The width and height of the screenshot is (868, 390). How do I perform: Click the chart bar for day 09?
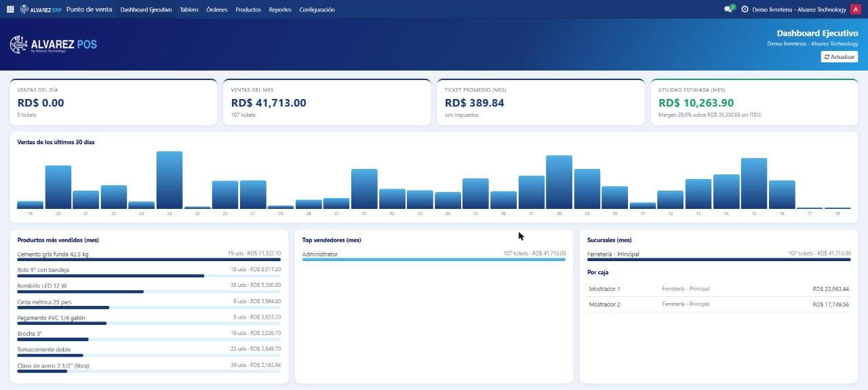click(587, 189)
